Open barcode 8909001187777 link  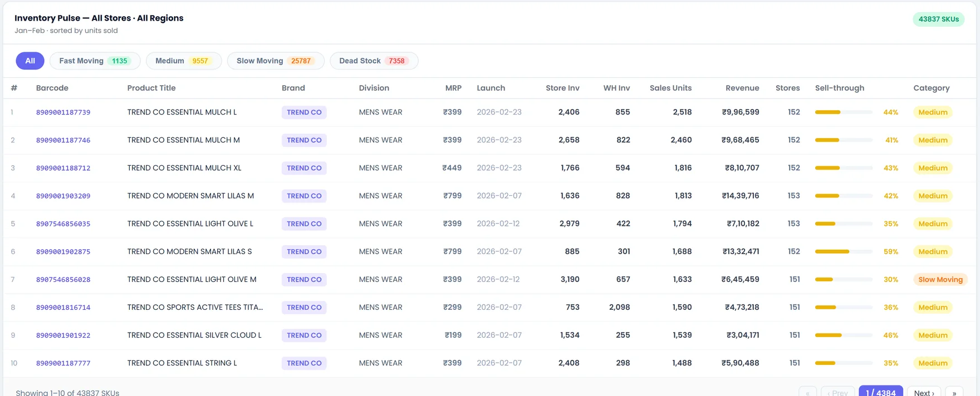pyautogui.click(x=63, y=363)
